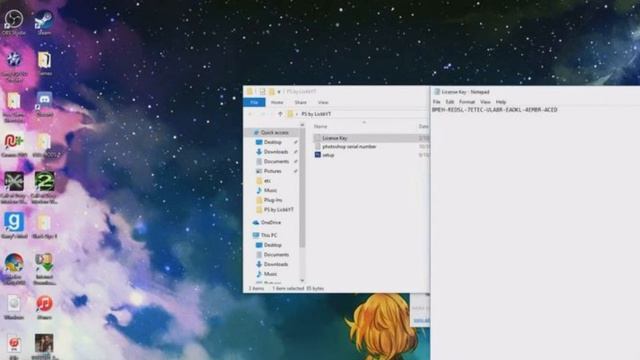Switch to the Explorer Share tab

click(x=300, y=102)
